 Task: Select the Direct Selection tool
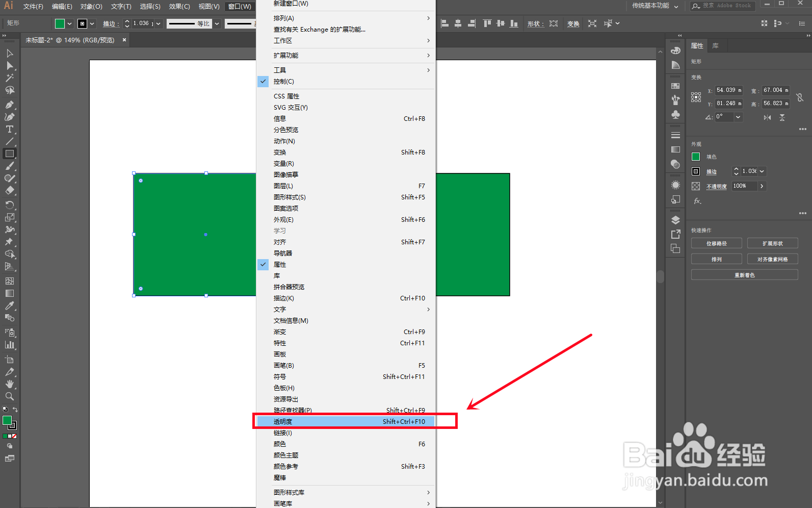[x=9, y=66]
